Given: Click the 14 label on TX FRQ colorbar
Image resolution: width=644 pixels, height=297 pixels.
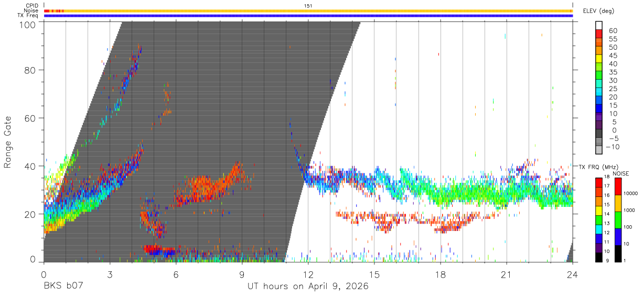Looking at the screenshot, I should pyautogui.click(x=607, y=214).
